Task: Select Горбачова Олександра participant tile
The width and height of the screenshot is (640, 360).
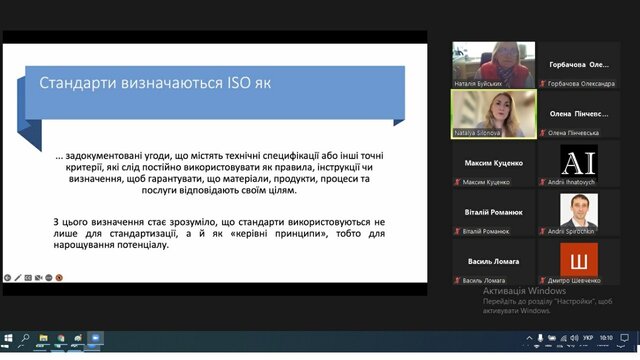Action: click(x=579, y=64)
